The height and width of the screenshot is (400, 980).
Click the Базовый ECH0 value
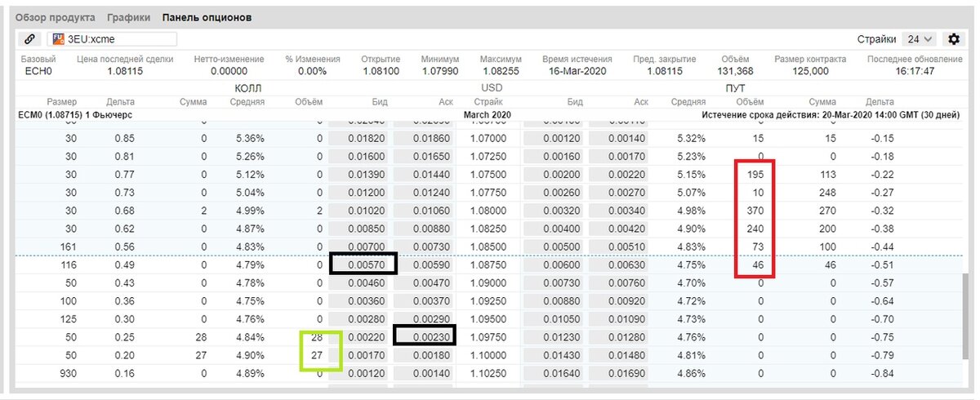tap(38, 71)
